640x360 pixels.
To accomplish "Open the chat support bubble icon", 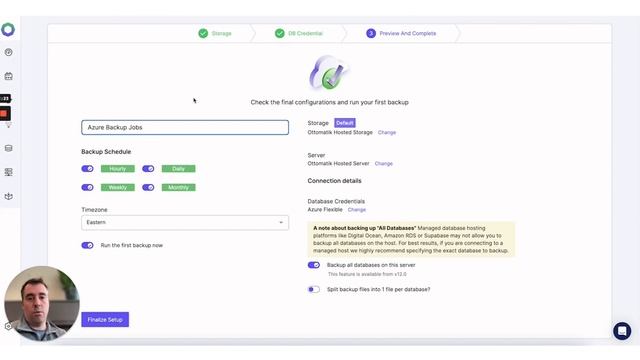I will pos(622,331).
